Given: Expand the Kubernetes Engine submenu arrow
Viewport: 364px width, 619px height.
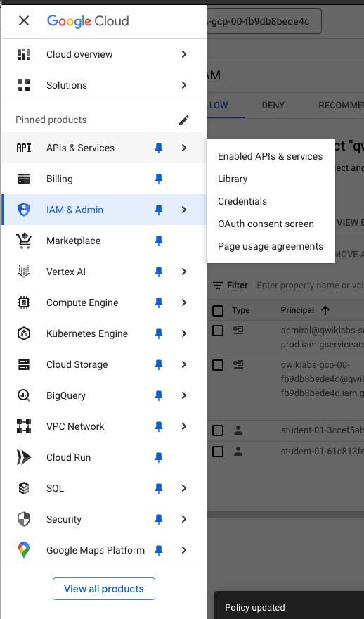Looking at the screenshot, I should coord(184,333).
